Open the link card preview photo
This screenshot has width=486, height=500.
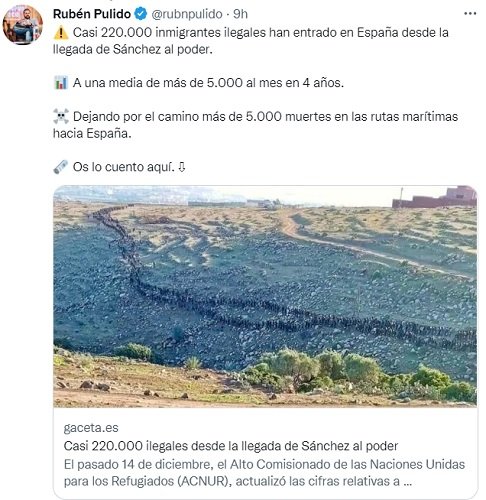click(x=265, y=296)
